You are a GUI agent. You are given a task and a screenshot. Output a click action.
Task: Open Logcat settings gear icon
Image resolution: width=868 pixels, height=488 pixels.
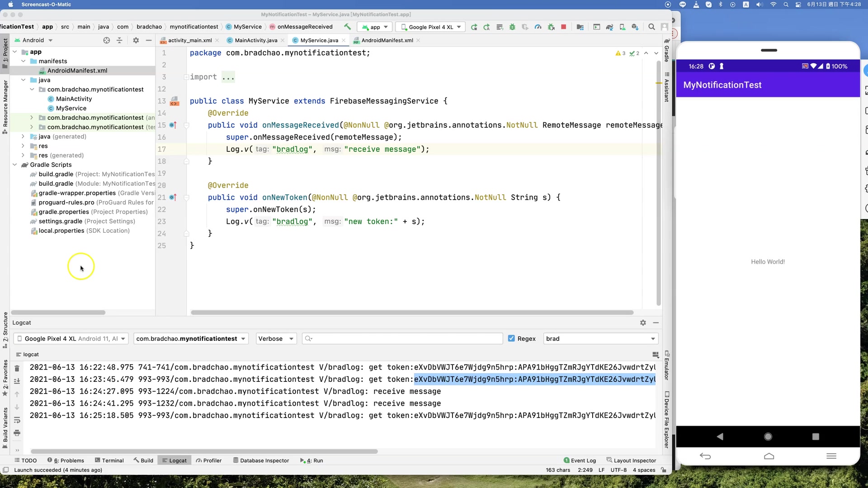click(x=643, y=323)
